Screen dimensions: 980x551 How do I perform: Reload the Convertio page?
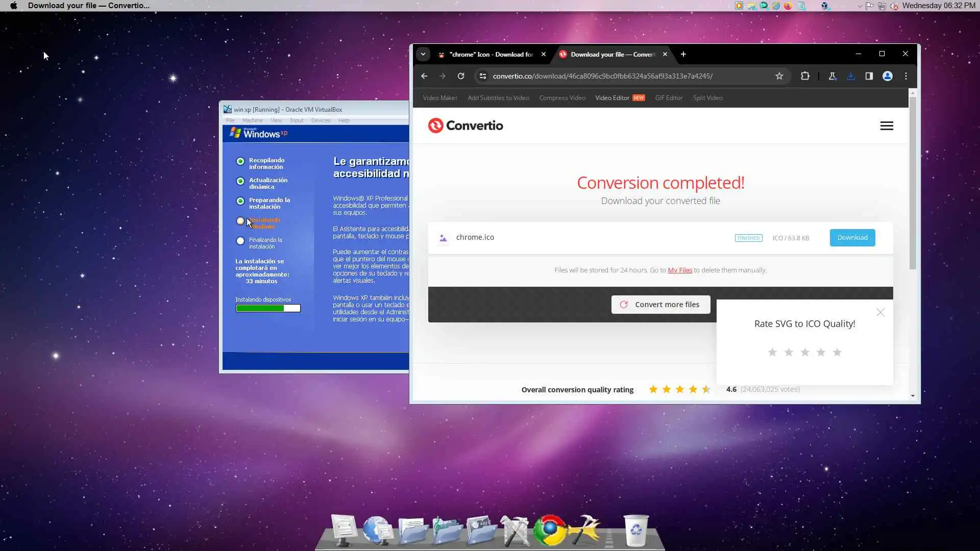click(461, 76)
